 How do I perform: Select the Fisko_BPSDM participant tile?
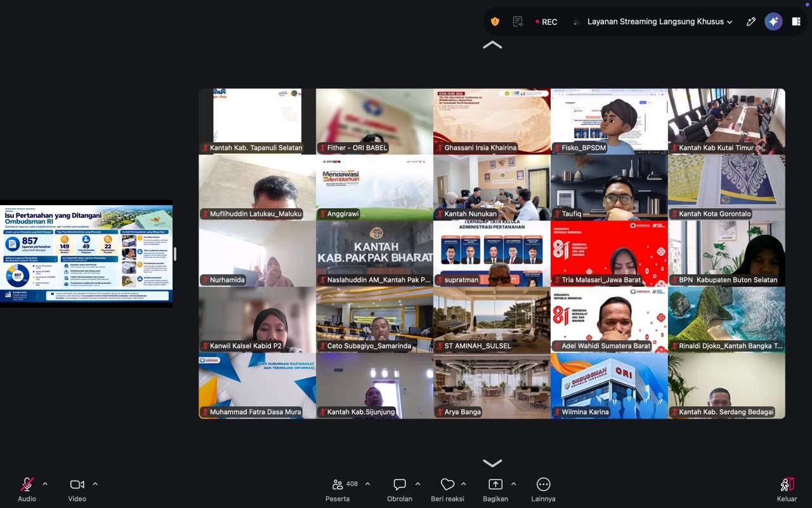pyautogui.click(x=609, y=121)
